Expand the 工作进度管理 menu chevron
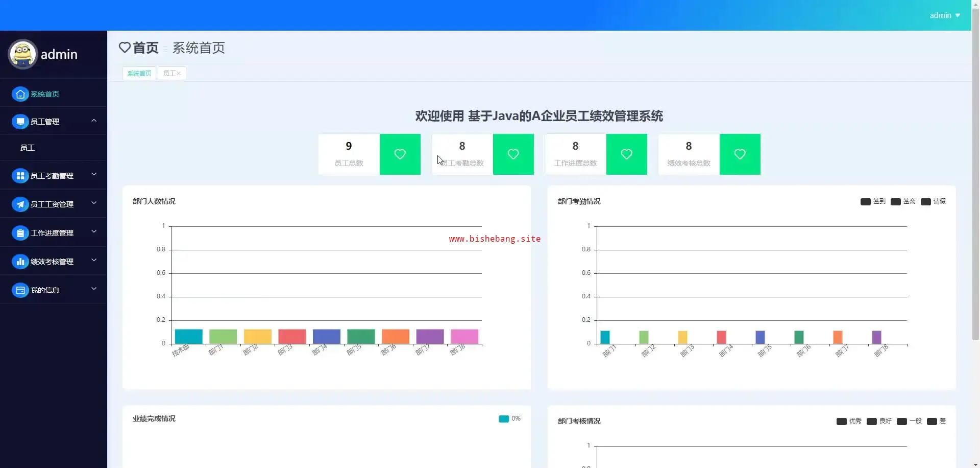 coord(94,232)
